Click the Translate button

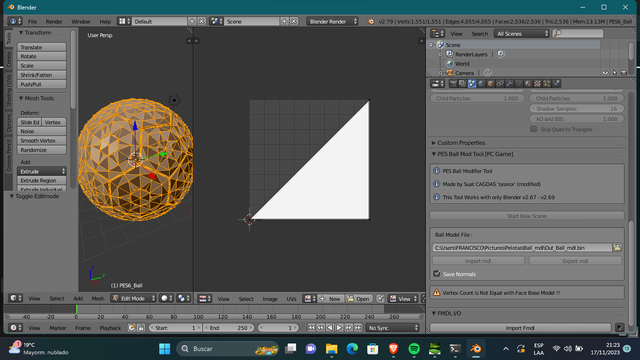(x=42, y=47)
